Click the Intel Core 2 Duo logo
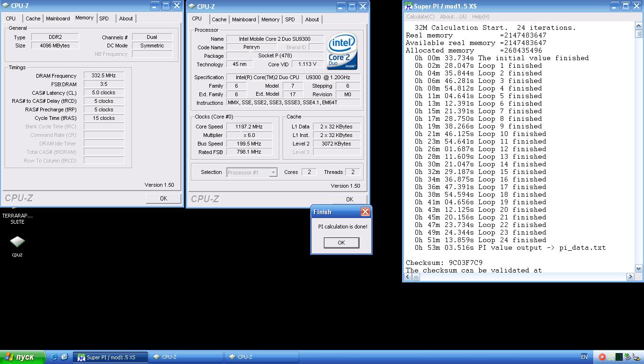Image resolution: width=644 pixels, height=364 pixels. pos(342,51)
